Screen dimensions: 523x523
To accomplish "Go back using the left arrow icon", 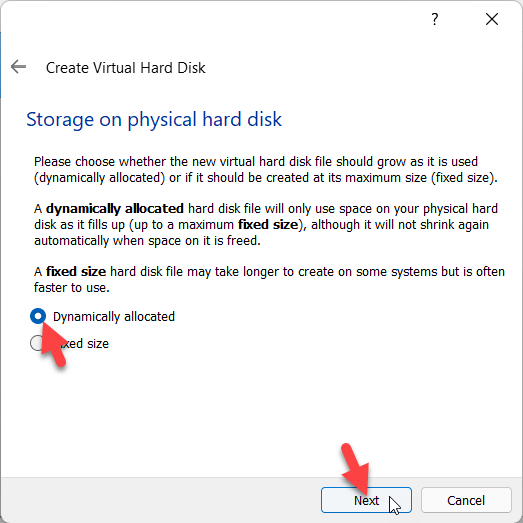I will 18,67.
